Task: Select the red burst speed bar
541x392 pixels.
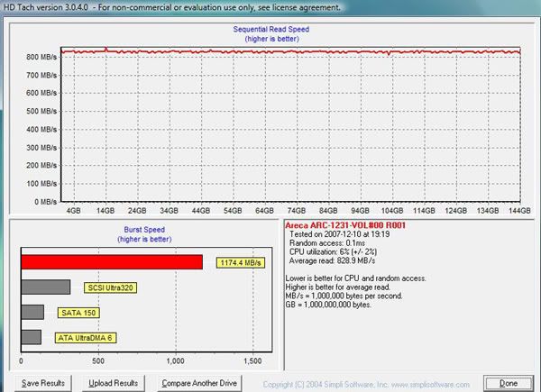Action: [110, 262]
